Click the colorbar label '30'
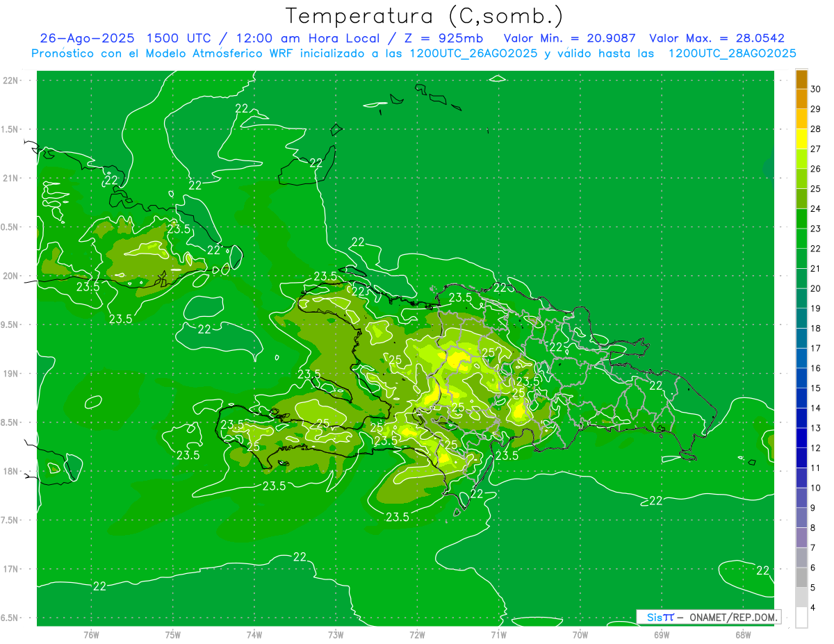The height and width of the screenshot is (644, 834). [816, 89]
